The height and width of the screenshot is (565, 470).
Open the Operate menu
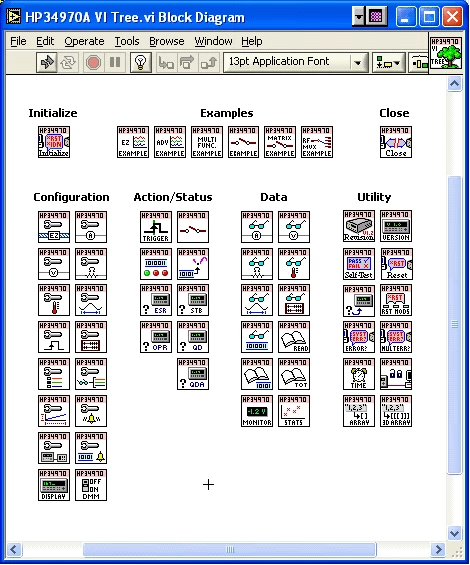point(84,41)
